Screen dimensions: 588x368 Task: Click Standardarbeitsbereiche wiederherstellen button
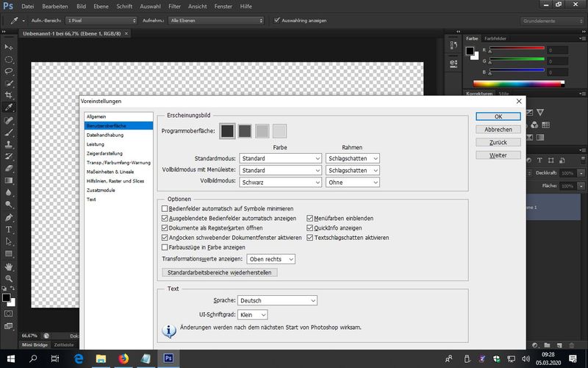tap(219, 272)
